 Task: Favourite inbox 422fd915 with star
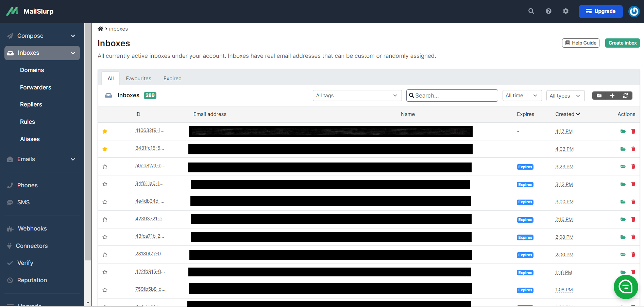click(x=105, y=272)
